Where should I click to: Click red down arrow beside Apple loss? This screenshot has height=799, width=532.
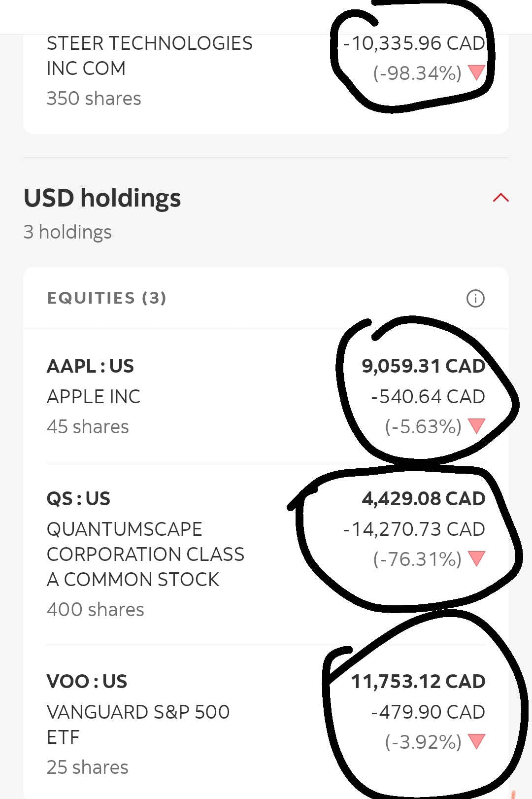[x=476, y=426]
